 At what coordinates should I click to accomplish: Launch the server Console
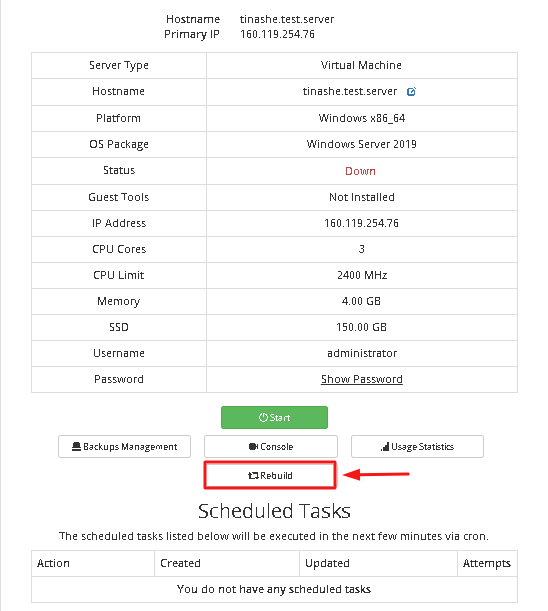[271, 447]
